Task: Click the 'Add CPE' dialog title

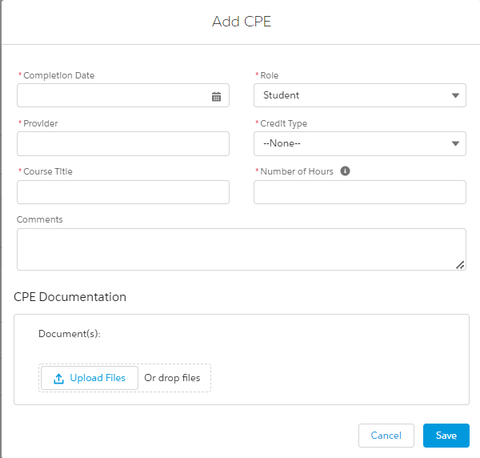Action: (x=241, y=22)
